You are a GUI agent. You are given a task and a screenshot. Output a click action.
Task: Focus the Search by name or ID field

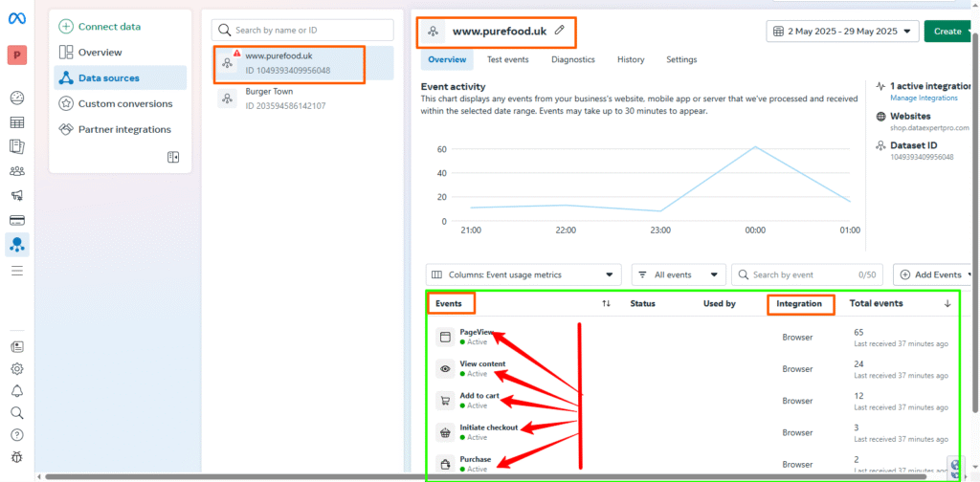tap(302, 30)
